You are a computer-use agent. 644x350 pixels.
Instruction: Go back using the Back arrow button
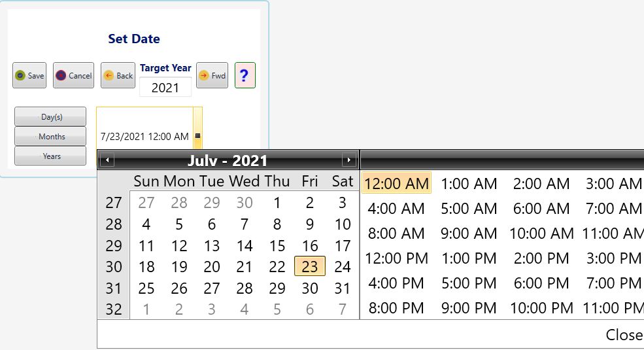118,75
